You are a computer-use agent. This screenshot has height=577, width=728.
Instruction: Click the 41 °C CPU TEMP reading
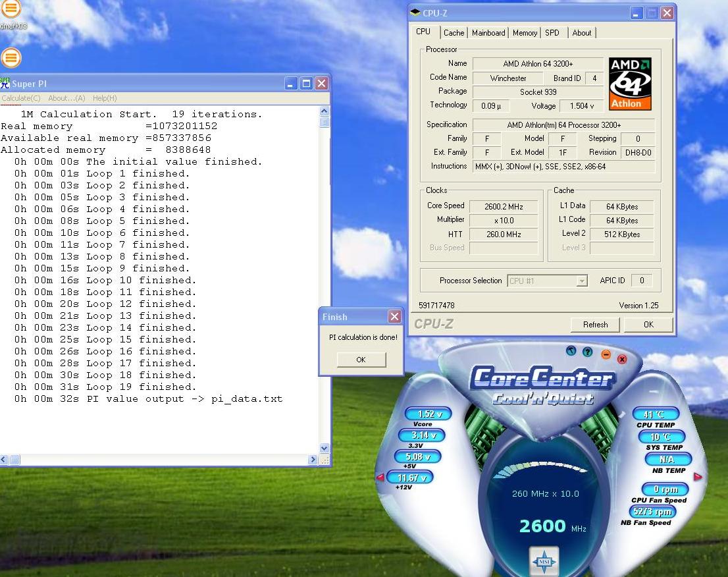656,414
